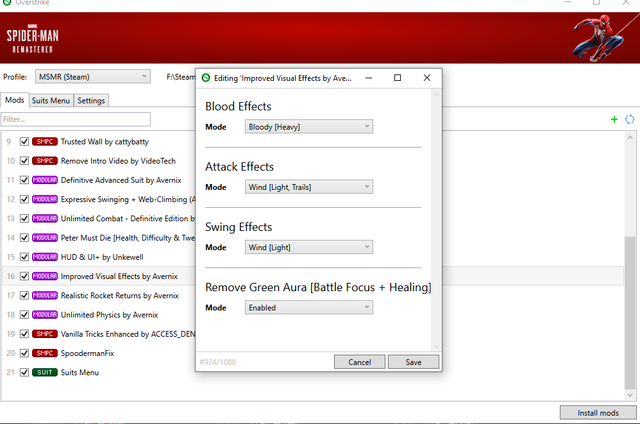Click the Save button in dialog

413,362
